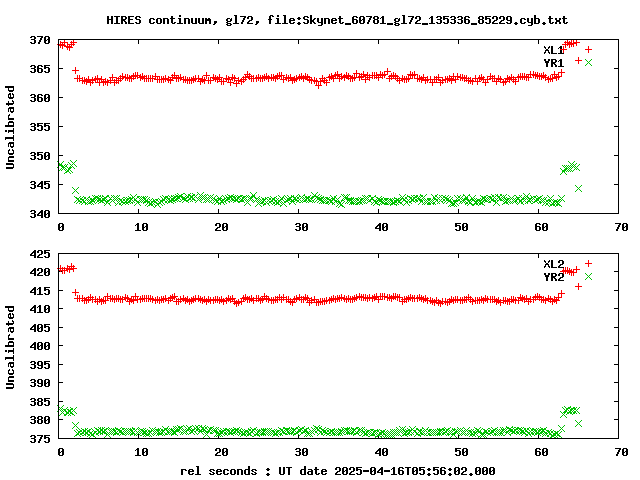Click the isolated YR2 point near 379 at end
This screenshot has height=480, width=640.
(x=578, y=424)
